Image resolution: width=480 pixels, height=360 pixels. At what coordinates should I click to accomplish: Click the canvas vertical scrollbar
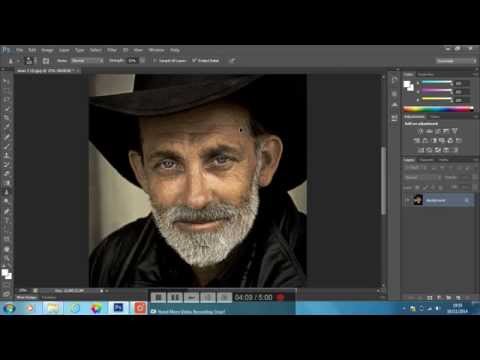[383, 180]
